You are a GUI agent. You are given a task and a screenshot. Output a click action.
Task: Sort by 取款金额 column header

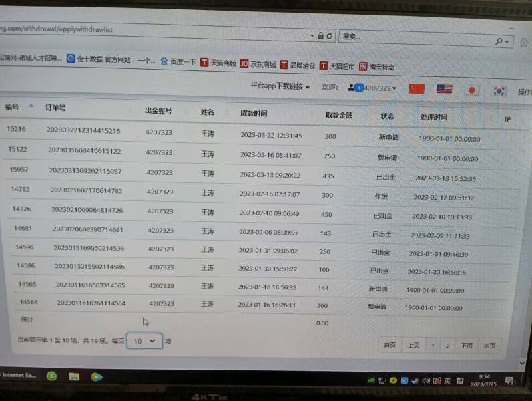click(x=339, y=115)
